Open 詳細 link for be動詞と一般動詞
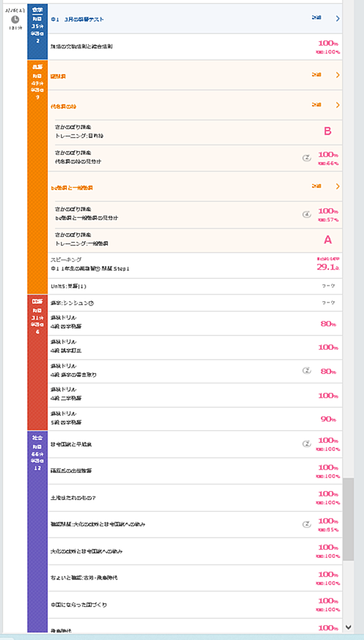 [x=317, y=186]
